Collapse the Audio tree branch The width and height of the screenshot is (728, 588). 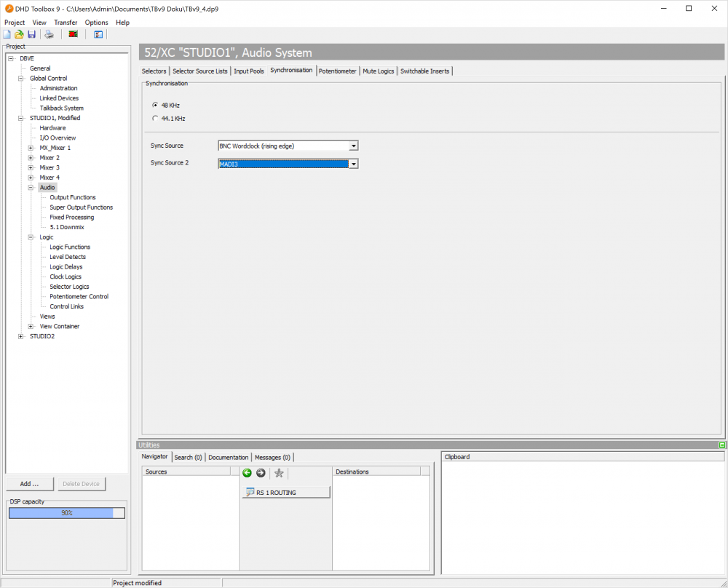click(x=29, y=187)
